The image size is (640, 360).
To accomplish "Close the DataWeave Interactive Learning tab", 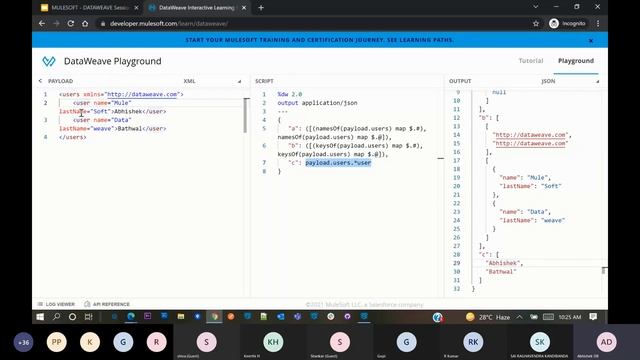I will click(244, 8).
